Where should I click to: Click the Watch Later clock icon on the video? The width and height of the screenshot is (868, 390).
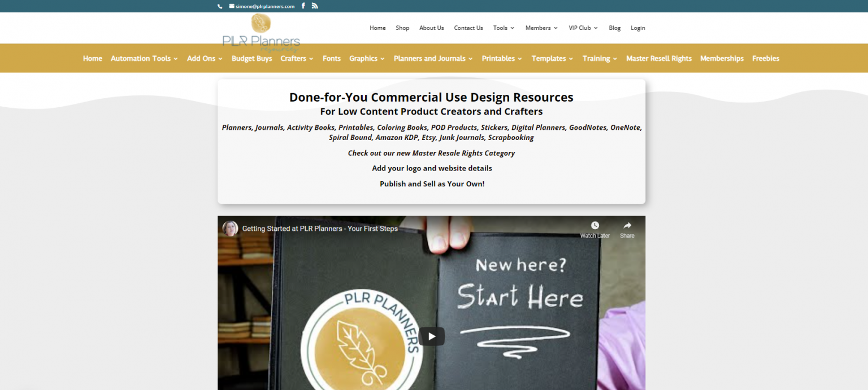pos(594,225)
